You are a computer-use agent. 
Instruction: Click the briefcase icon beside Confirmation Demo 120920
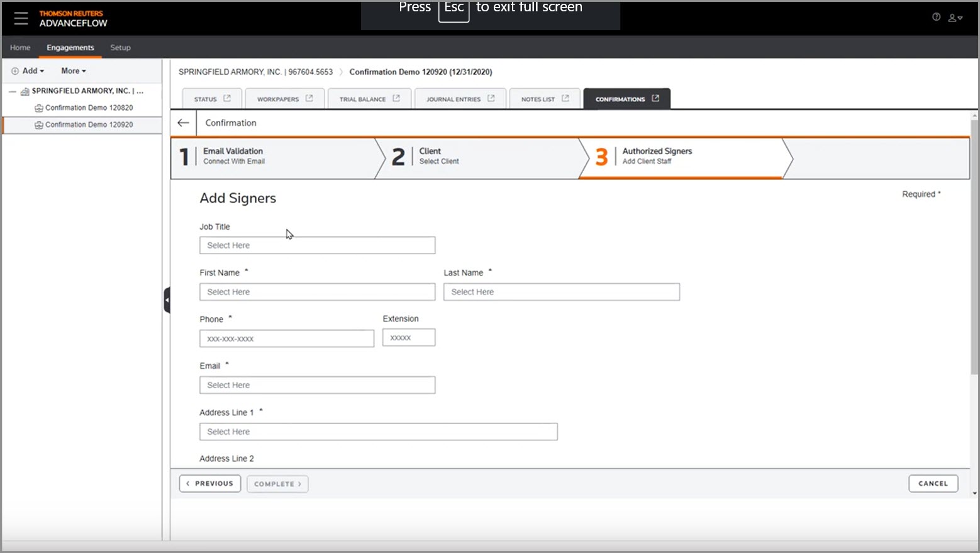click(x=38, y=125)
